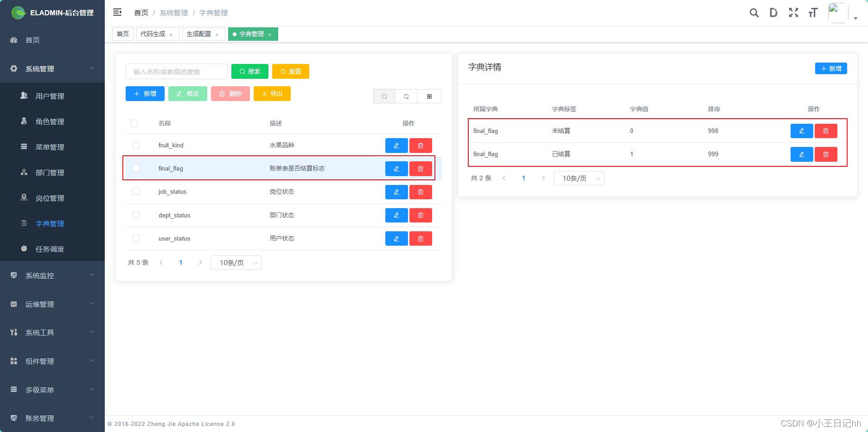
Task: Focus the name or description search field
Action: 177,71
